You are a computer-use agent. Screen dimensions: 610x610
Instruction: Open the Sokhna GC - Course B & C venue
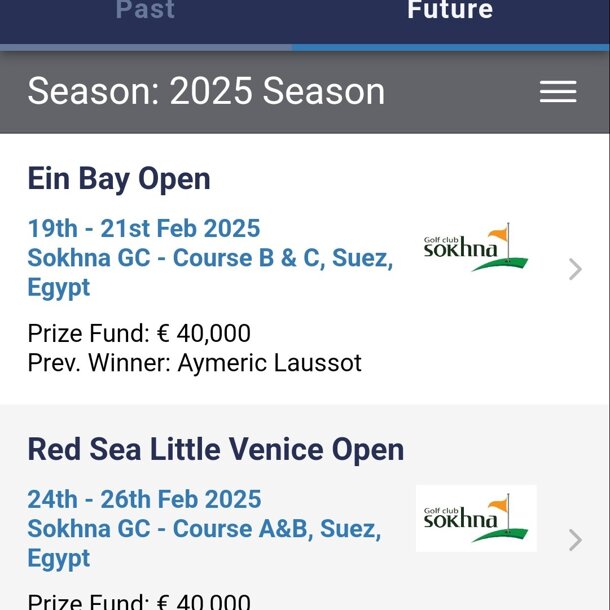[209, 258]
